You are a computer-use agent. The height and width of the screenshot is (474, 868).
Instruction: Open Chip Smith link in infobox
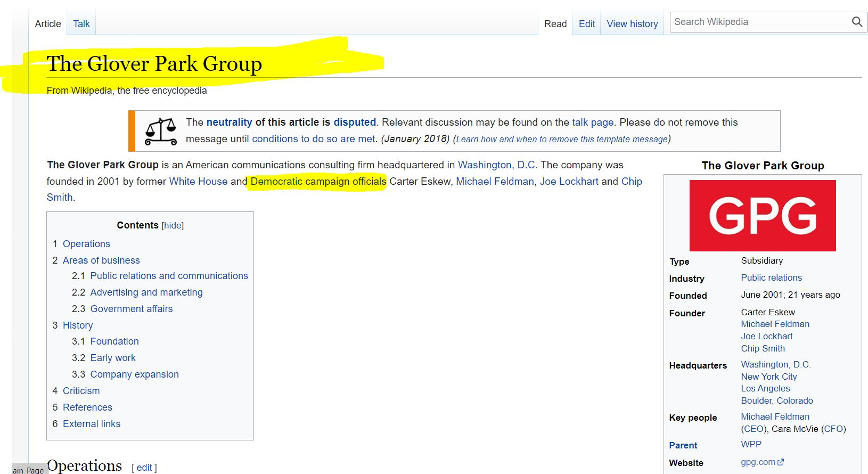pyautogui.click(x=763, y=348)
